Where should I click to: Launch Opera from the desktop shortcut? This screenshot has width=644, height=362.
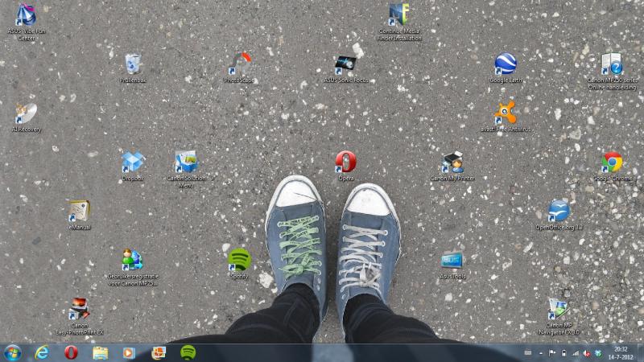coord(346,166)
